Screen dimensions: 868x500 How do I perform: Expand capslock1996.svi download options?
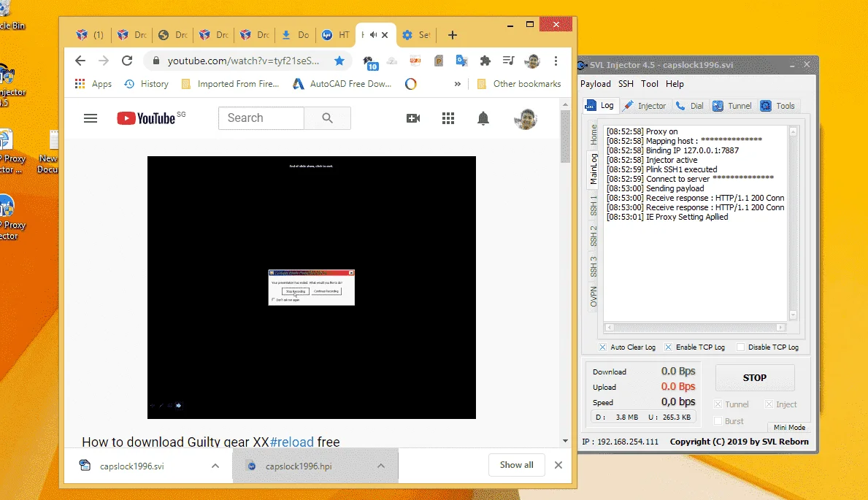click(215, 466)
